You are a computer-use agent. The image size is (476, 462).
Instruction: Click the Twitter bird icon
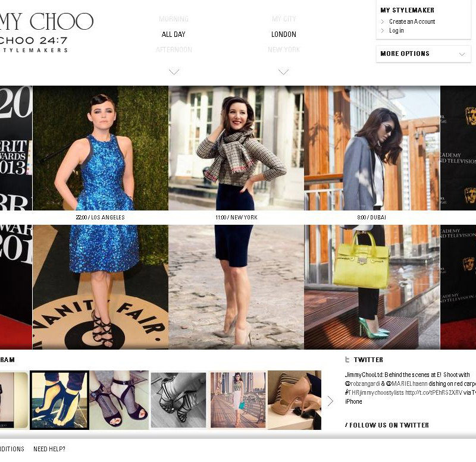[x=347, y=360]
